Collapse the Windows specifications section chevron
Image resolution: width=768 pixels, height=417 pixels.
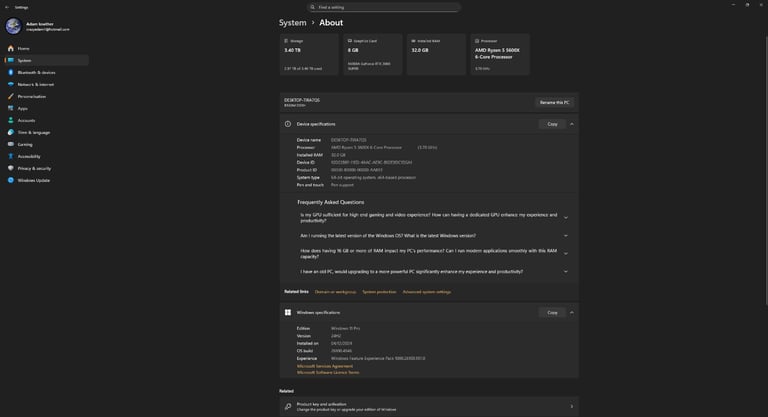572,313
